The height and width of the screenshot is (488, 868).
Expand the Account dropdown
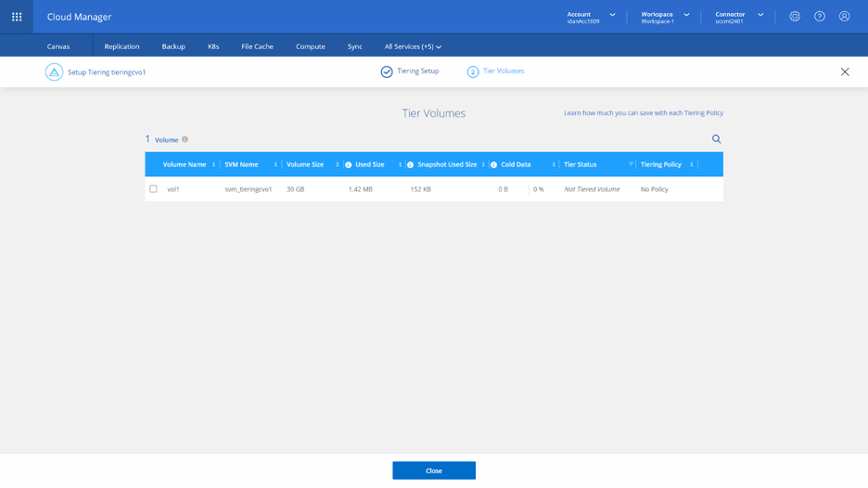[x=612, y=15]
